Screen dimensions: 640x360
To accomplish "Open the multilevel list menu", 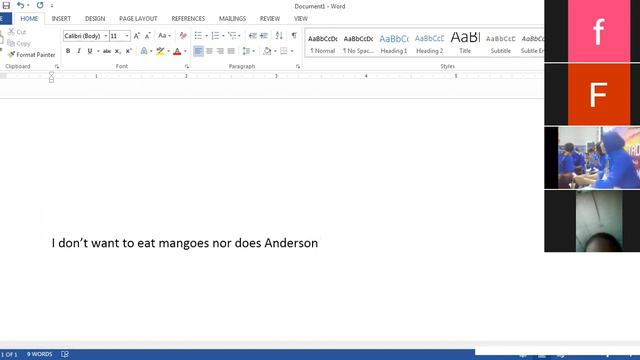I will pos(234,36).
